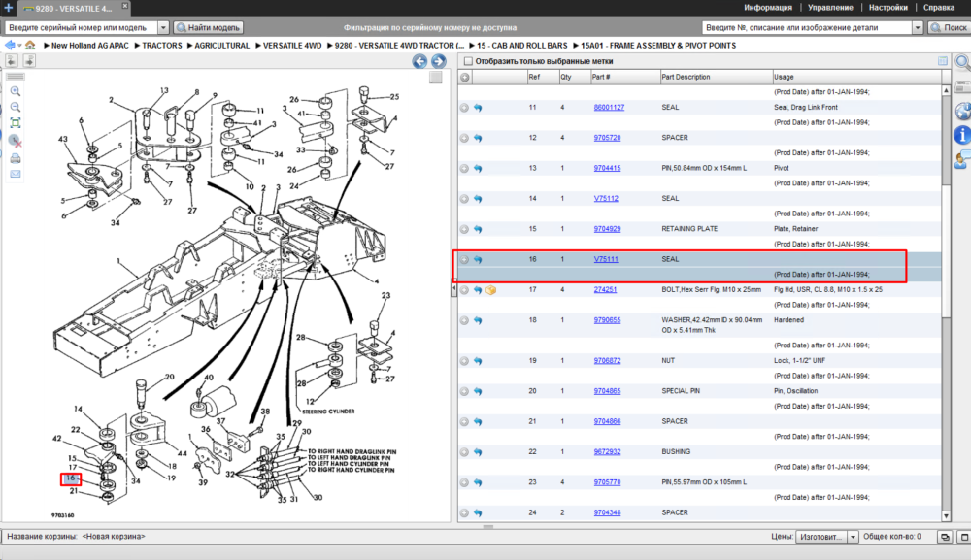Click the blue arrow icon for part 9704865
The width and height of the screenshot is (971, 560).
tap(478, 391)
